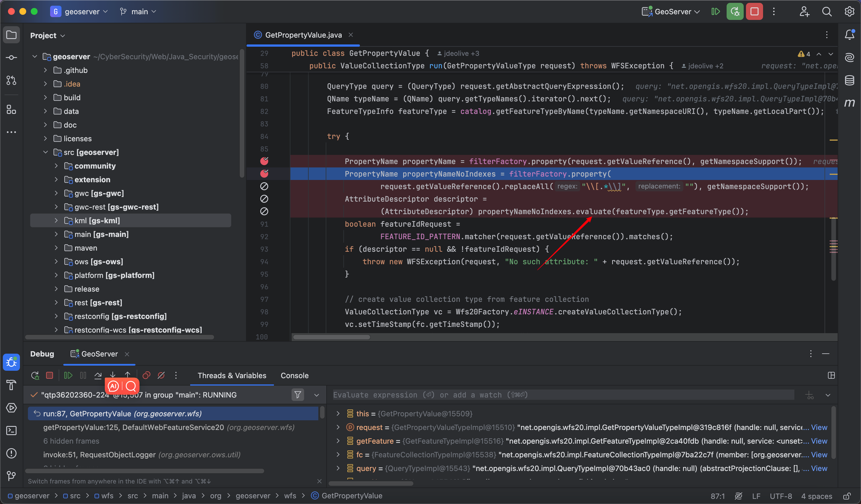
Task: Open the Problems tool window icon
Action: [11, 453]
